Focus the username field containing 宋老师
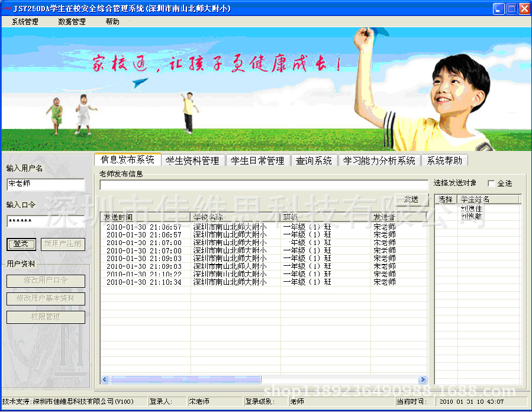 46,185
